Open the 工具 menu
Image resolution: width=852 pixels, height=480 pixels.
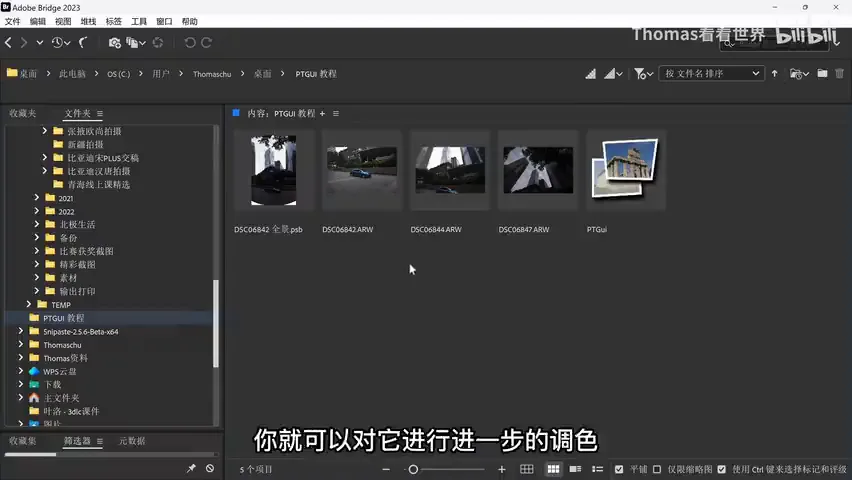click(139, 21)
